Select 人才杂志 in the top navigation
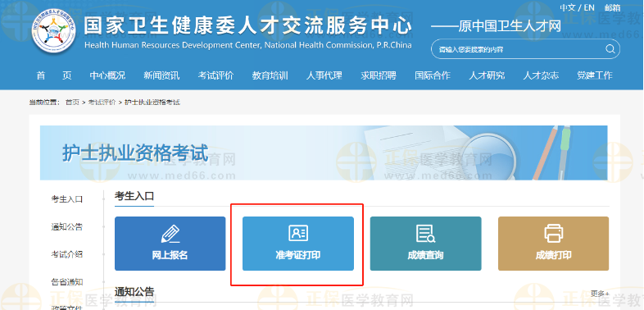 (541, 75)
